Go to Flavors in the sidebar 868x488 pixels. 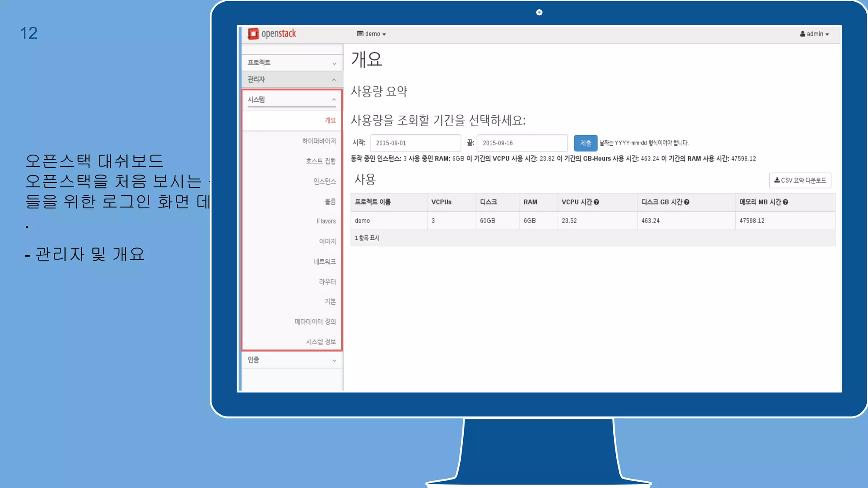coord(326,221)
